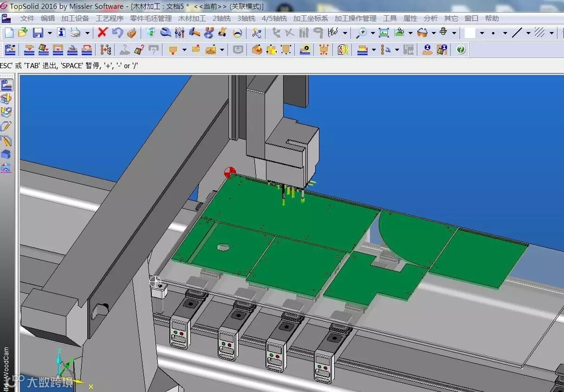Open the 4/5轴铣 menu
The width and height of the screenshot is (564, 392).
(x=274, y=19)
